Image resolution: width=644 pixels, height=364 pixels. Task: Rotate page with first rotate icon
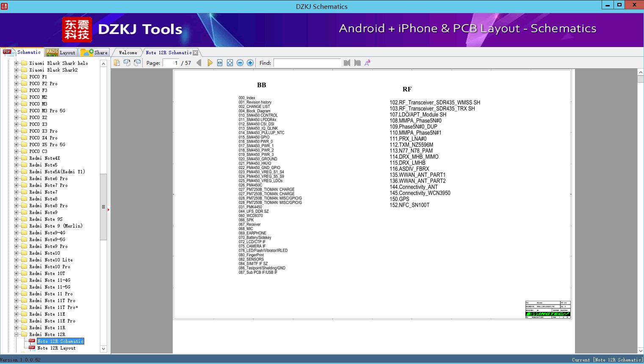click(127, 63)
